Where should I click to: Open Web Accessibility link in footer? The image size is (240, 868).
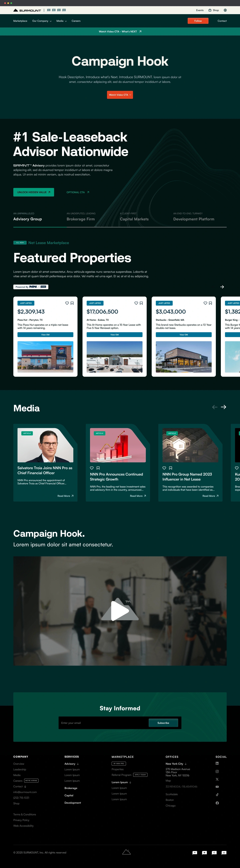(x=23, y=826)
